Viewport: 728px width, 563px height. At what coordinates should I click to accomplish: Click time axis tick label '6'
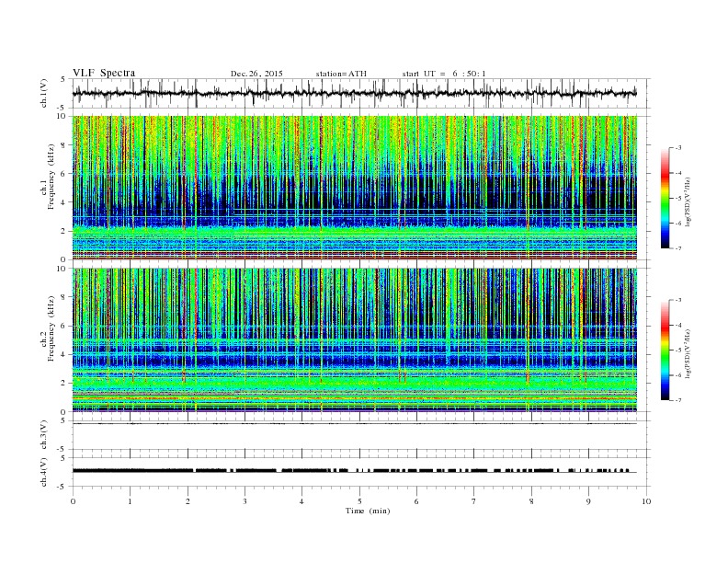(416, 501)
